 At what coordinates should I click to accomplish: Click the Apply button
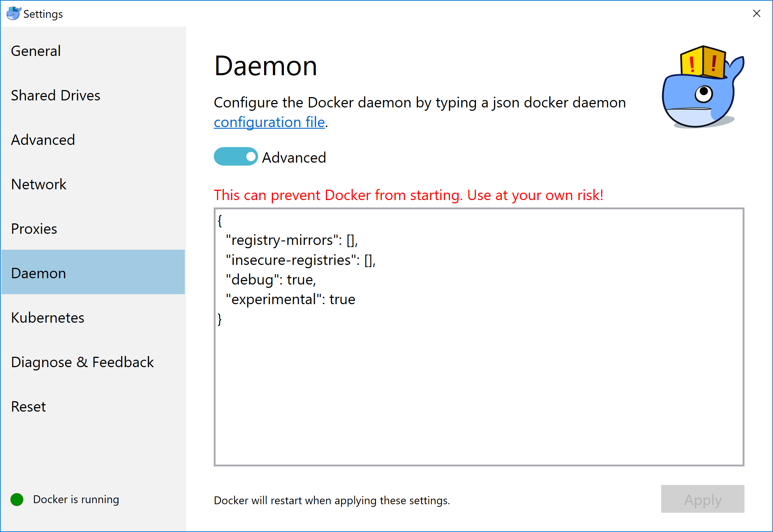703,499
